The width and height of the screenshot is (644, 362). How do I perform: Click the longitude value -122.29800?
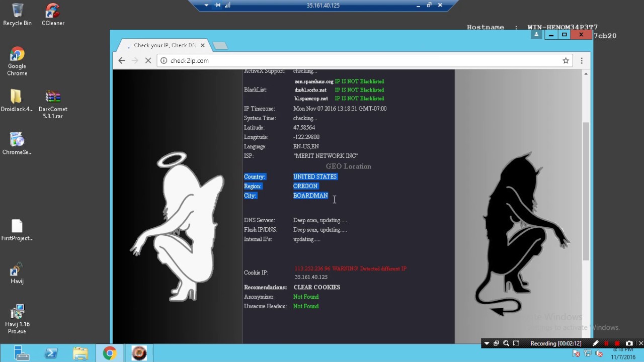coord(306,137)
